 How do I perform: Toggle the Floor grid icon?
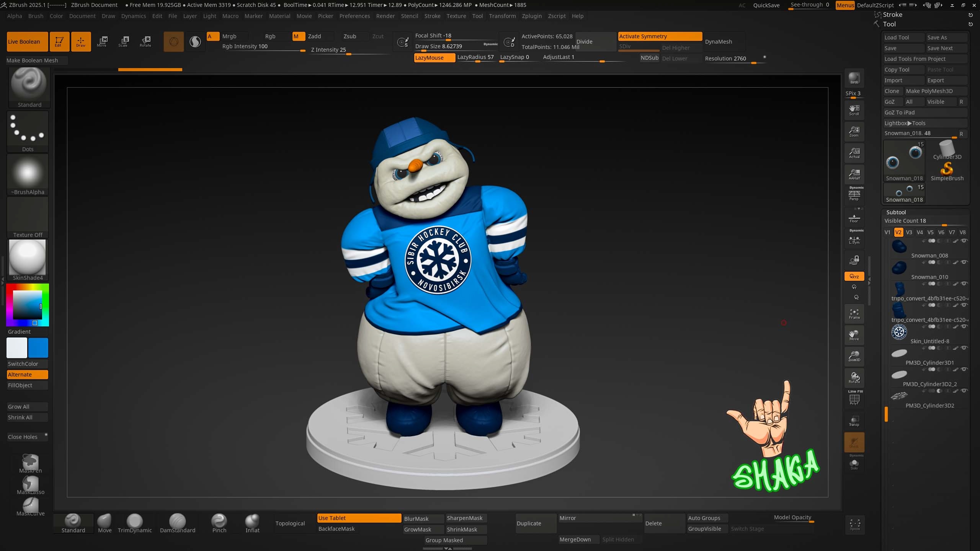point(854,218)
